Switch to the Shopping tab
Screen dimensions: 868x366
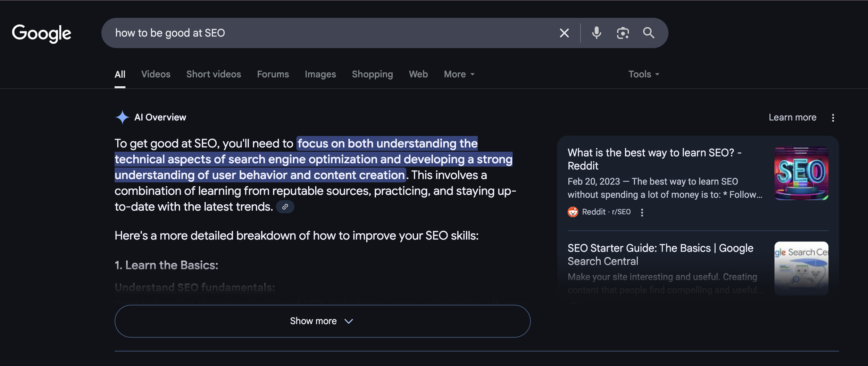(x=372, y=74)
